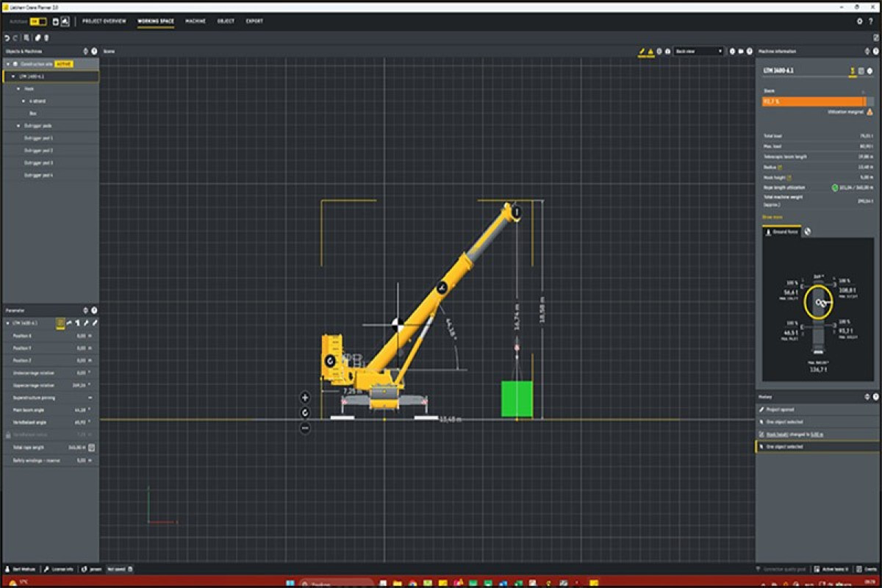Collapse the Outrigger pads tree node
The width and height of the screenshot is (882, 588).
[x=19, y=126]
